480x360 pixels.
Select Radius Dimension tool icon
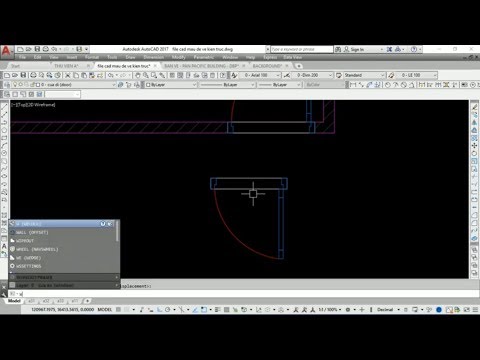[388, 85]
